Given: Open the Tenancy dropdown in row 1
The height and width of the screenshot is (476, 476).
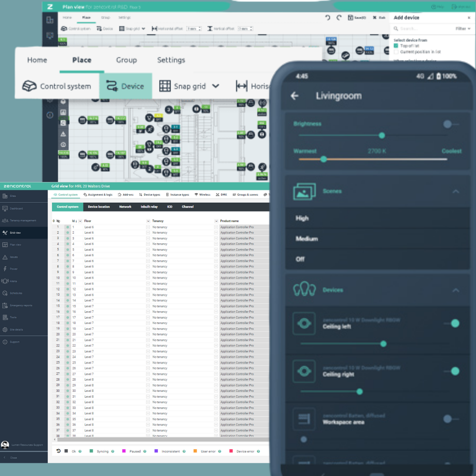Looking at the screenshot, I should 216,227.
